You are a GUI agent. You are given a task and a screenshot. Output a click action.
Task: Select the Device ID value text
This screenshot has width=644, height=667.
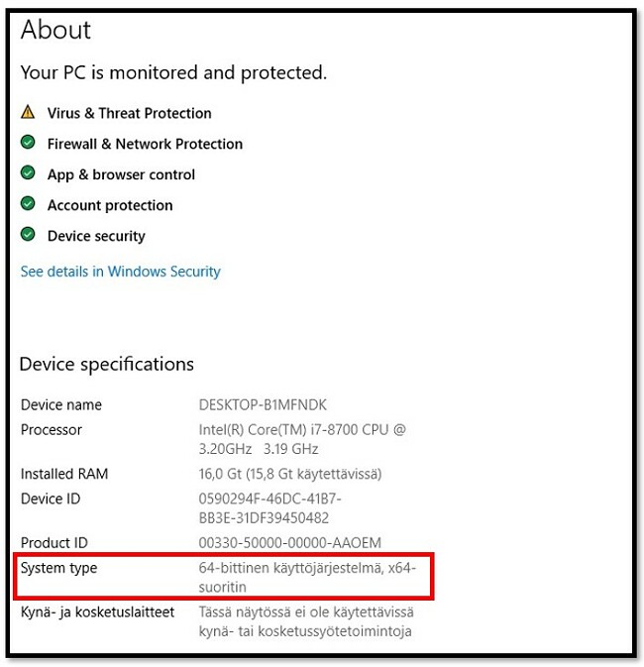[x=269, y=507]
